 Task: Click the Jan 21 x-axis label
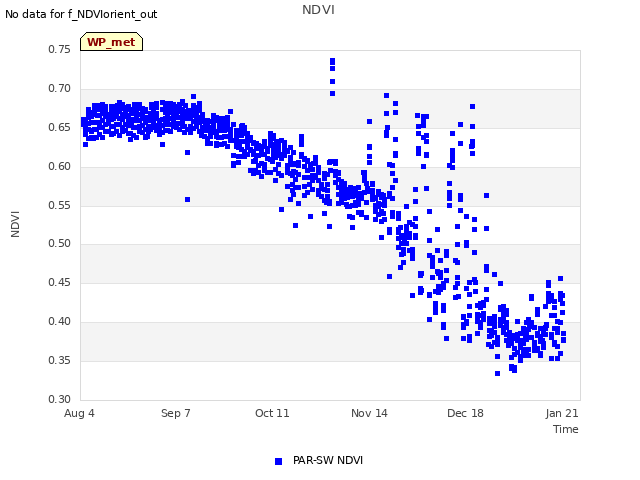(562, 413)
